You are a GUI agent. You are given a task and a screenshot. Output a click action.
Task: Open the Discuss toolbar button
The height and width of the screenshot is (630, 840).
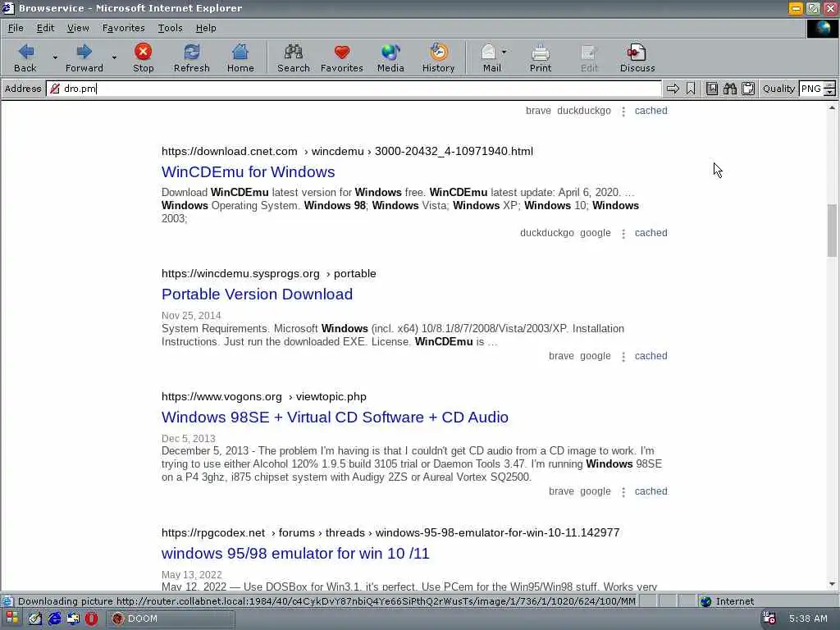[637, 58]
